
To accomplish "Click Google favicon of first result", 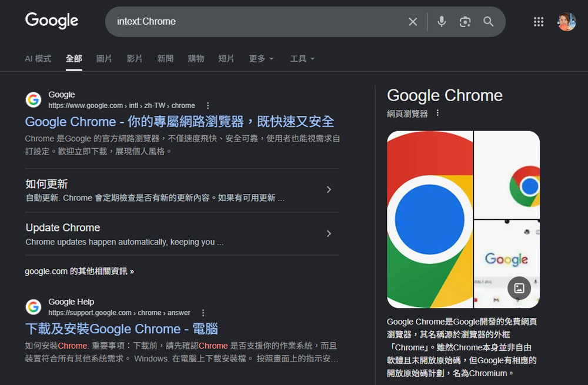I will (34, 100).
